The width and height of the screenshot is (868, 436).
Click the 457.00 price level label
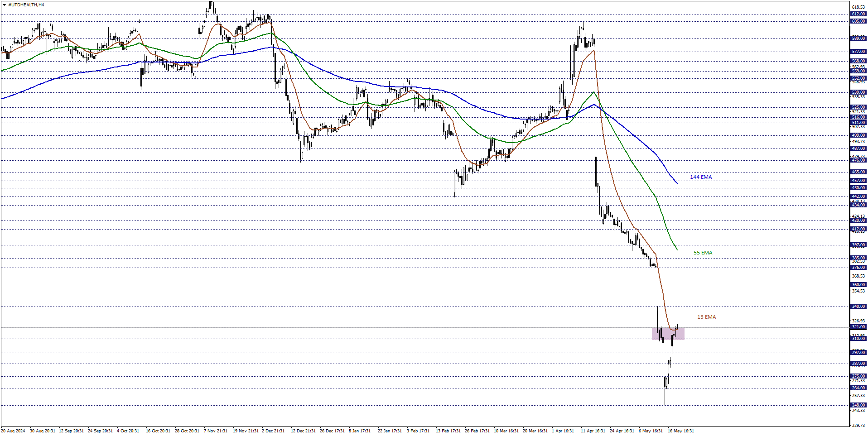(x=858, y=181)
